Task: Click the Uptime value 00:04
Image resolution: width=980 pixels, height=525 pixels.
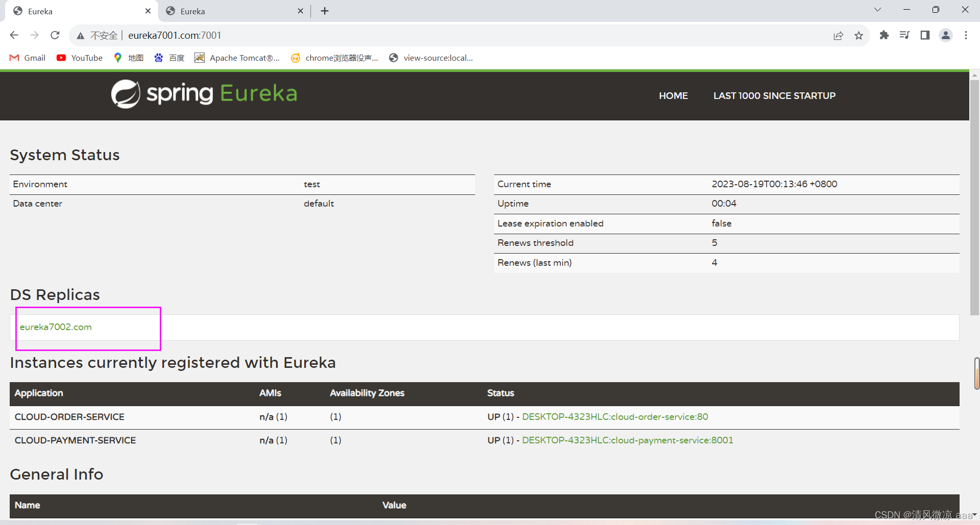Action: pyautogui.click(x=724, y=204)
